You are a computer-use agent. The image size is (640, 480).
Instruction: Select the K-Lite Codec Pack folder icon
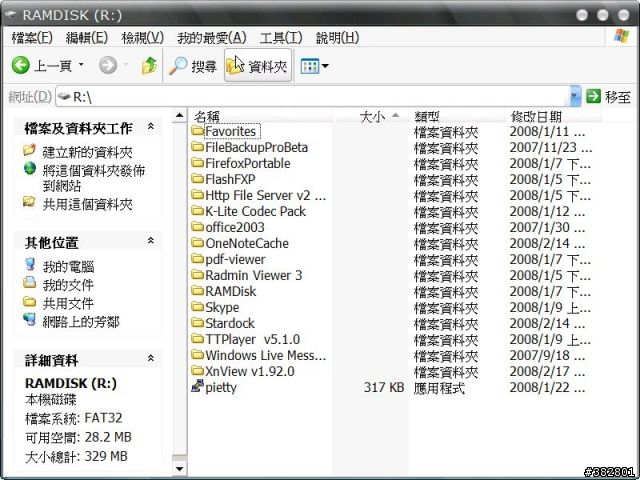[x=198, y=211]
